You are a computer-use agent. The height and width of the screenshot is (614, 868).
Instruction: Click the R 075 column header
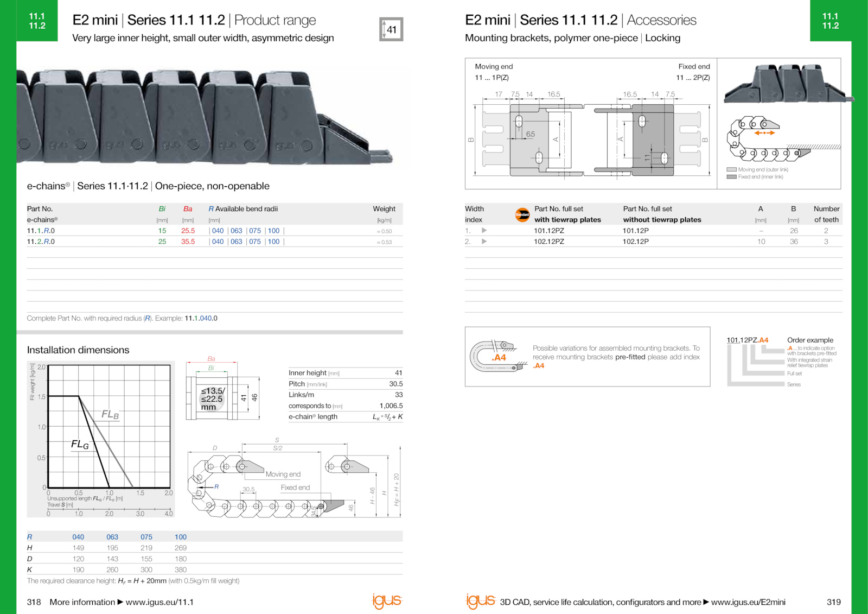click(x=146, y=537)
